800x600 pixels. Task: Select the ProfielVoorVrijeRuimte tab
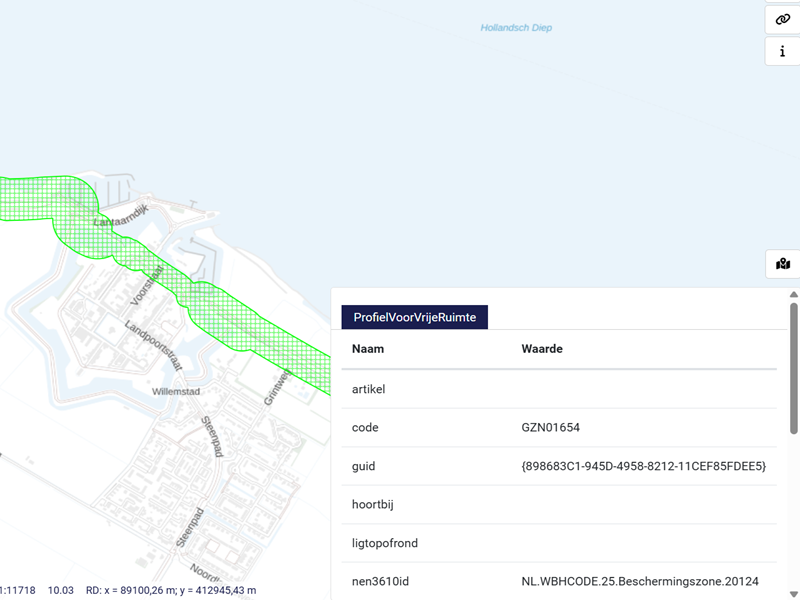(x=415, y=317)
